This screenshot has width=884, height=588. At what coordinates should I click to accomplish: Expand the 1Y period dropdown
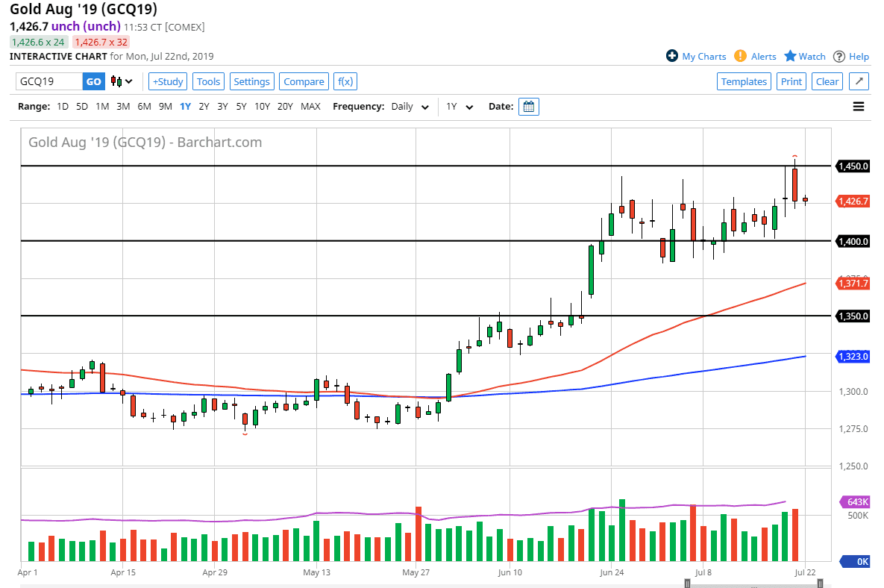[x=460, y=107]
